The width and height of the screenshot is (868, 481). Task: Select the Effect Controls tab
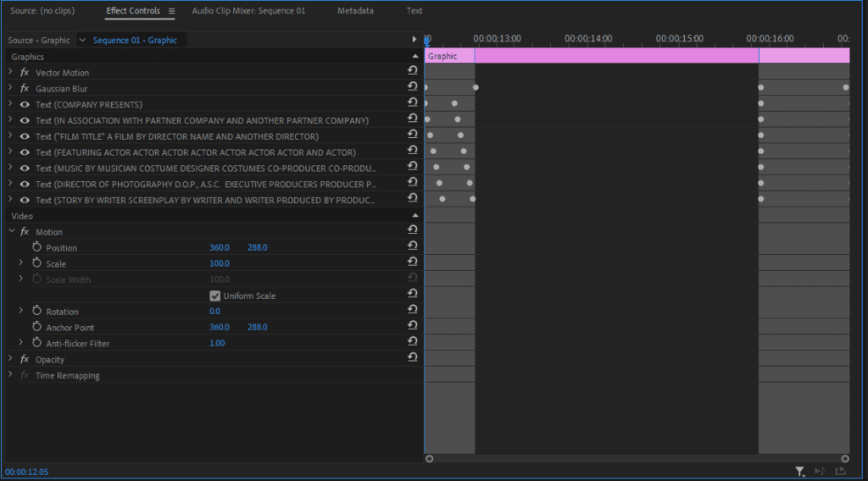tap(133, 10)
